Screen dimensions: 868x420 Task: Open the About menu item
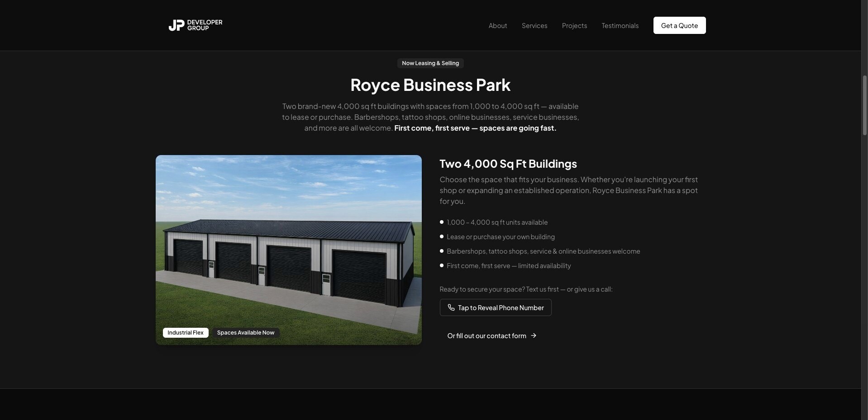pos(497,25)
